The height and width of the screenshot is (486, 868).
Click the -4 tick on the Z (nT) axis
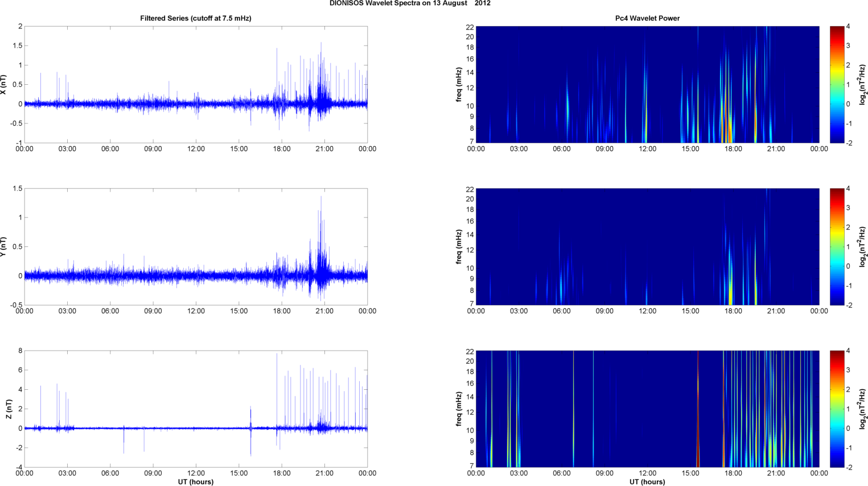[x=18, y=467]
